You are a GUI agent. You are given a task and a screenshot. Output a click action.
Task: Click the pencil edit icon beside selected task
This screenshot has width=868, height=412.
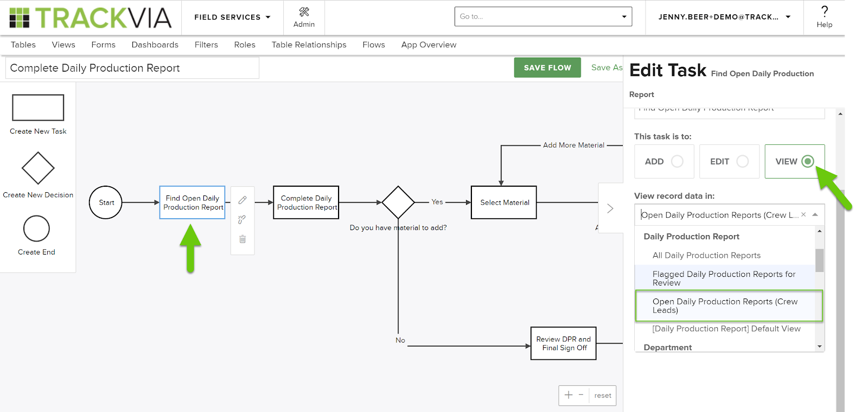(x=242, y=200)
